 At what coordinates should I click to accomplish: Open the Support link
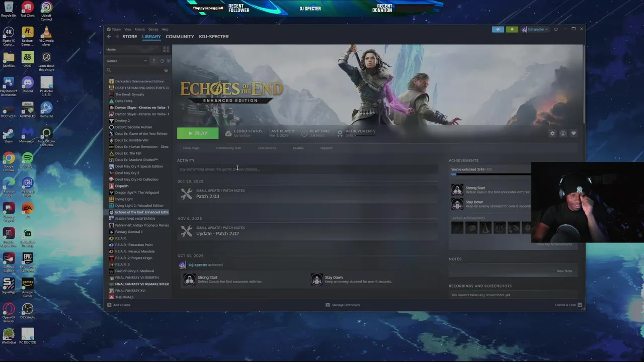tap(326, 148)
